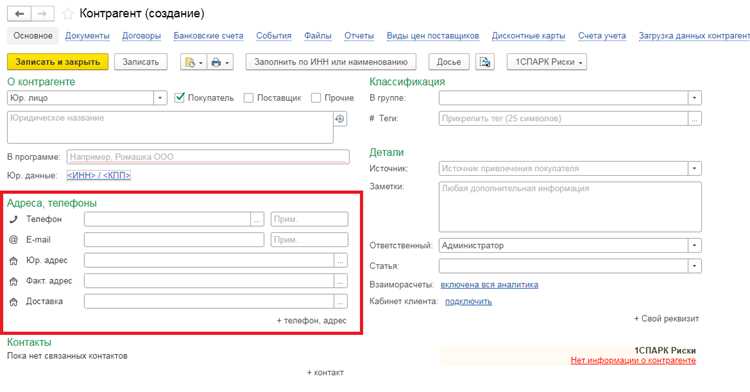Image resolution: width=750 pixels, height=392 pixels.
Task: Expand the Источник dropdown
Action: [x=695, y=168]
